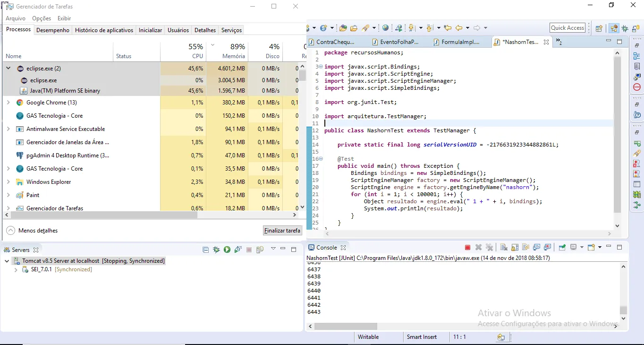Collapse the eclipse.exe (2) process group
The width and height of the screenshot is (644, 345).
click(x=8, y=69)
